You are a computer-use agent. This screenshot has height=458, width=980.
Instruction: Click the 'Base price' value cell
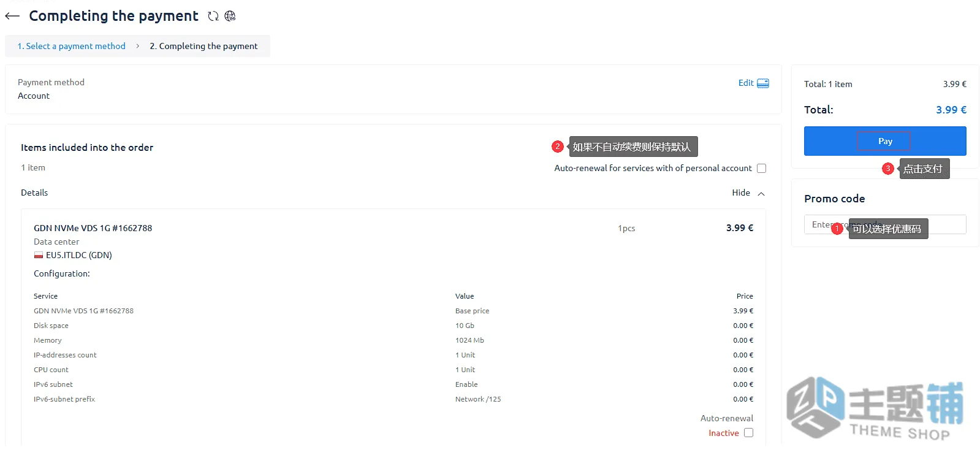click(x=472, y=311)
